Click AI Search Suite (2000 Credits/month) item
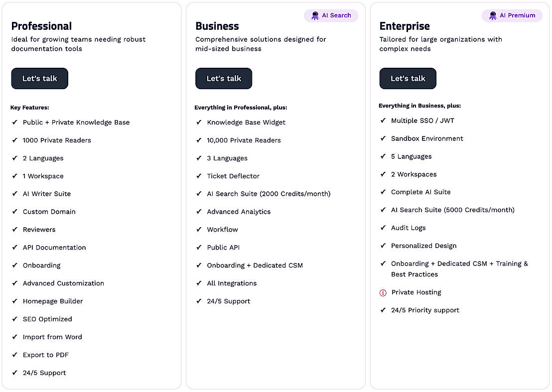This screenshot has height=392, width=552. (x=269, y=194)
